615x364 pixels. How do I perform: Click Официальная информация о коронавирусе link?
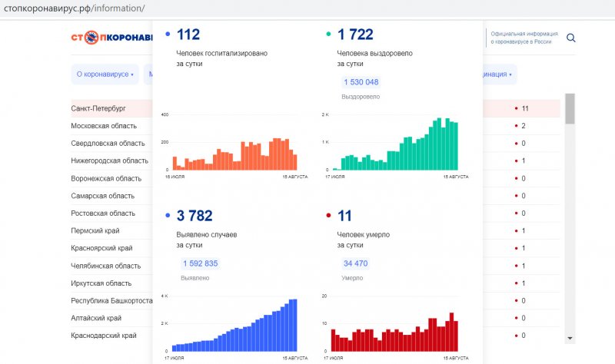pyautogui.click(x=521, y=38)
